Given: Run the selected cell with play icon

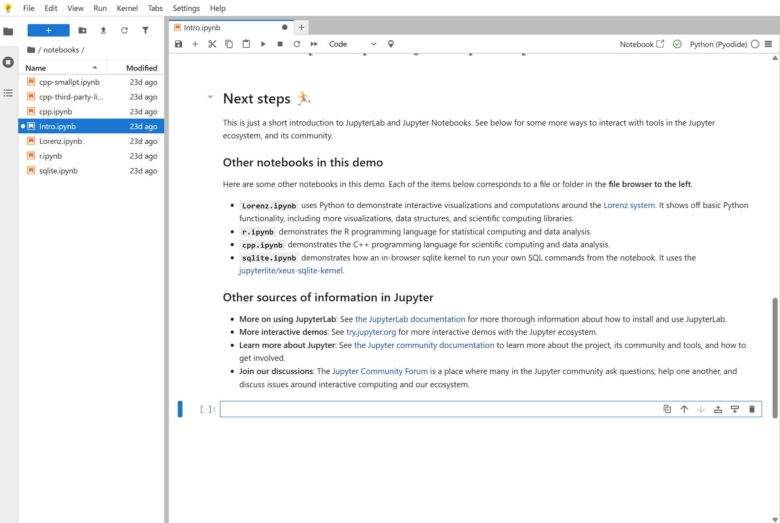Looking at the screenshot, I should pyautogui.click(x=263, y=44).
